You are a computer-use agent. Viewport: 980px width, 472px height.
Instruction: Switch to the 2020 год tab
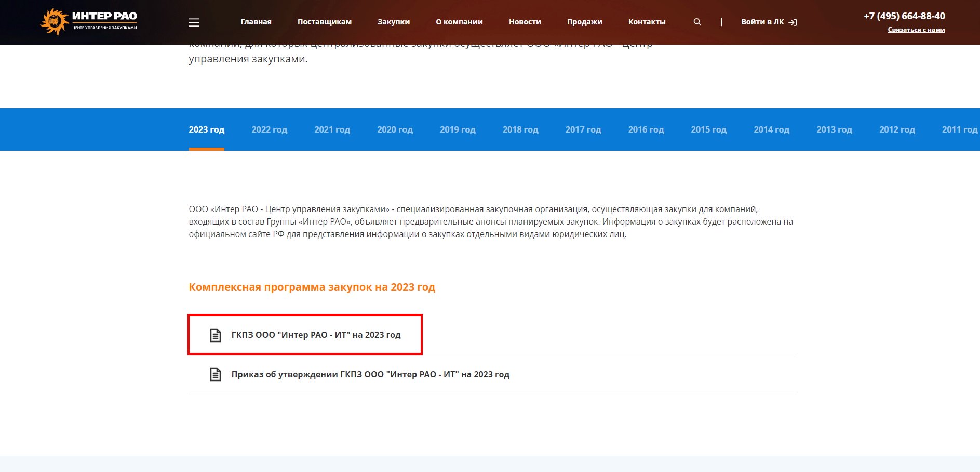tap(395, 129)
